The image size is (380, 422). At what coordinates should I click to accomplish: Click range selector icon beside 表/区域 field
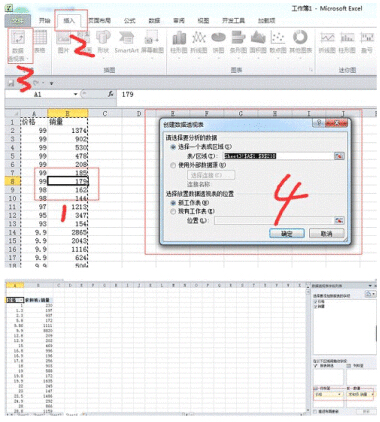click(339, 156)
